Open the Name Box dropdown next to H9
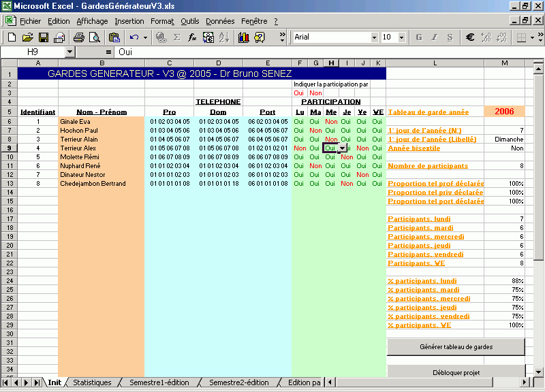Viewport: 545px width, 392px height. click(70, 52)
